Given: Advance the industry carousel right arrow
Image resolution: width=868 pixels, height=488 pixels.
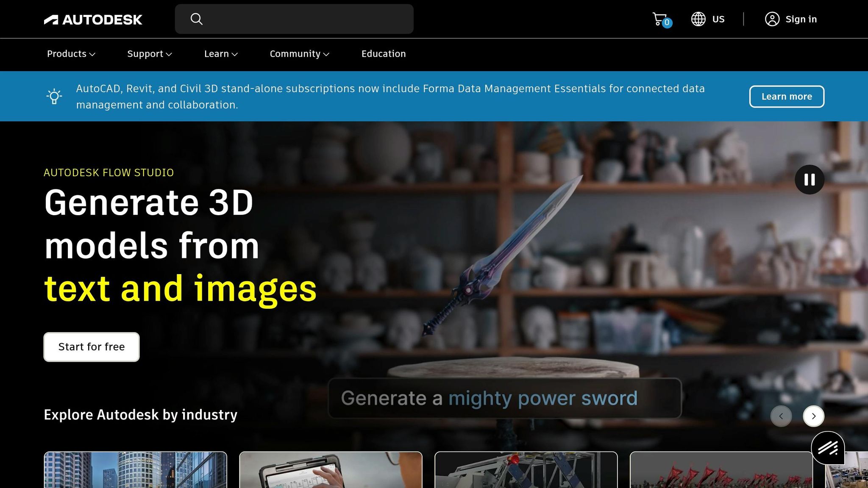Looking at the screenshot, I should pyautogui.click(x=814, y=416).
